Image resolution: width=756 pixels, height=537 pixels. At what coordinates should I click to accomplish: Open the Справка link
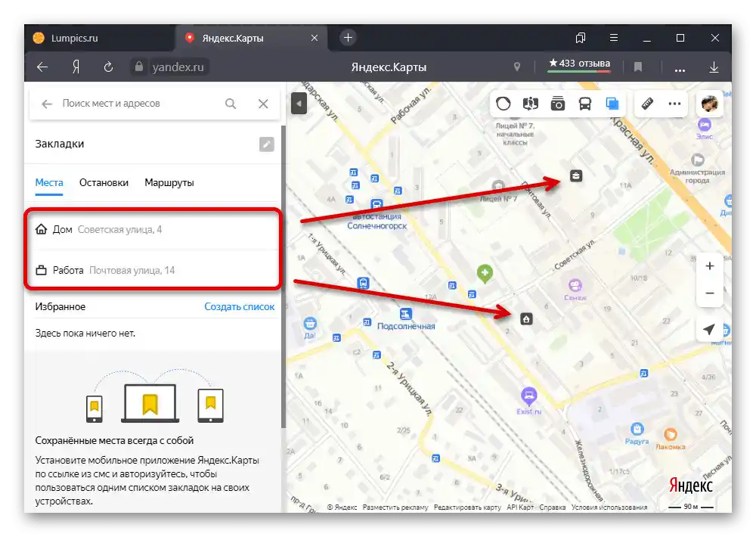pyautogui.click(x=553, y=507)
